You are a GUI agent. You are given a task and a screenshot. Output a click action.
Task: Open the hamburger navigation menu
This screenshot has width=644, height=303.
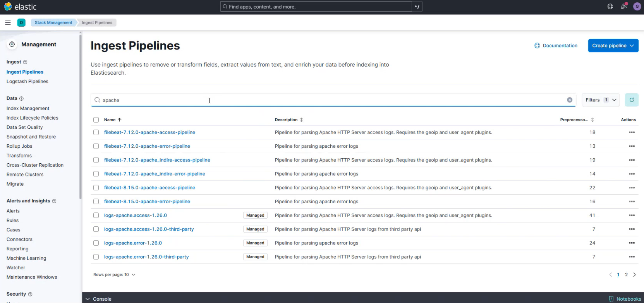click(x=8, y=22)
